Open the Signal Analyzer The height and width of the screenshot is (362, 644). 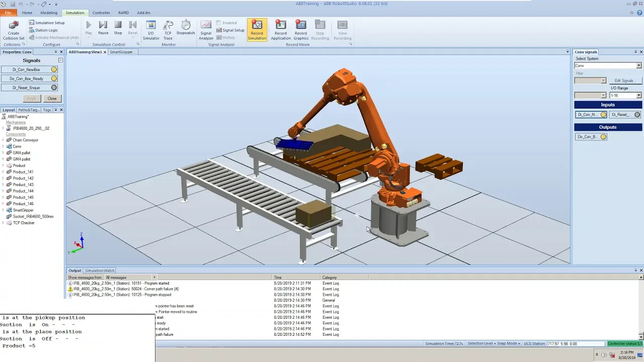pyautogui.click(x=206, y=30)
